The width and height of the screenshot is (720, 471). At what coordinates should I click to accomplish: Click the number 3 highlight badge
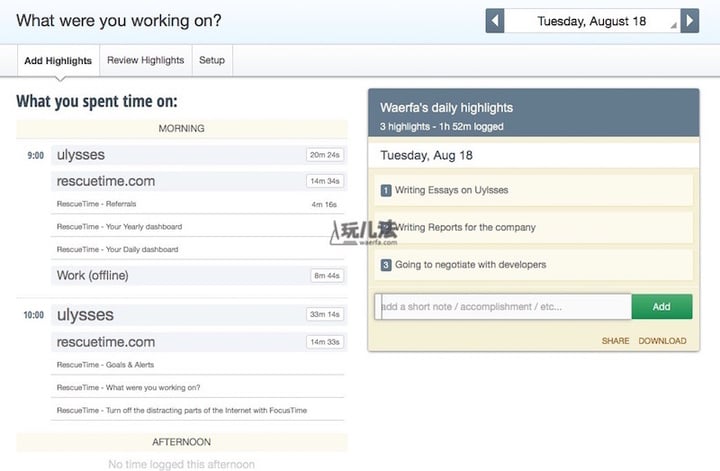pyautogui.click(x=386, y=265)
